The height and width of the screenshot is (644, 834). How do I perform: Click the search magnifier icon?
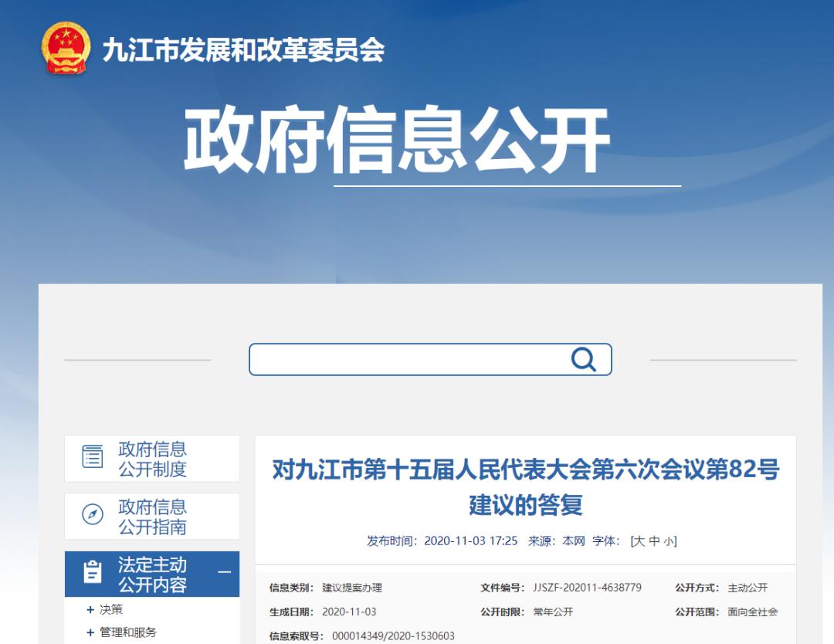(x=584, y=360)
